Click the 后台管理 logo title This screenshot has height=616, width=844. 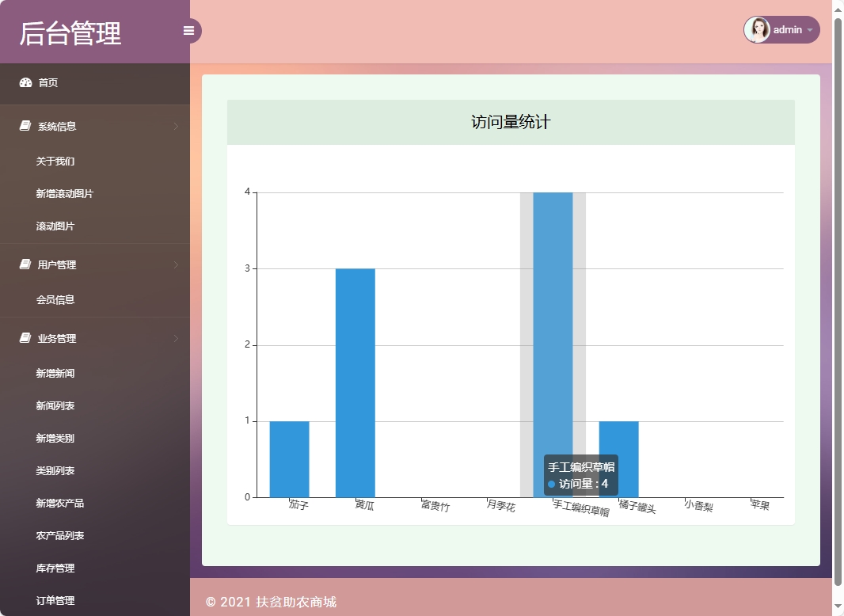(70, 33)
